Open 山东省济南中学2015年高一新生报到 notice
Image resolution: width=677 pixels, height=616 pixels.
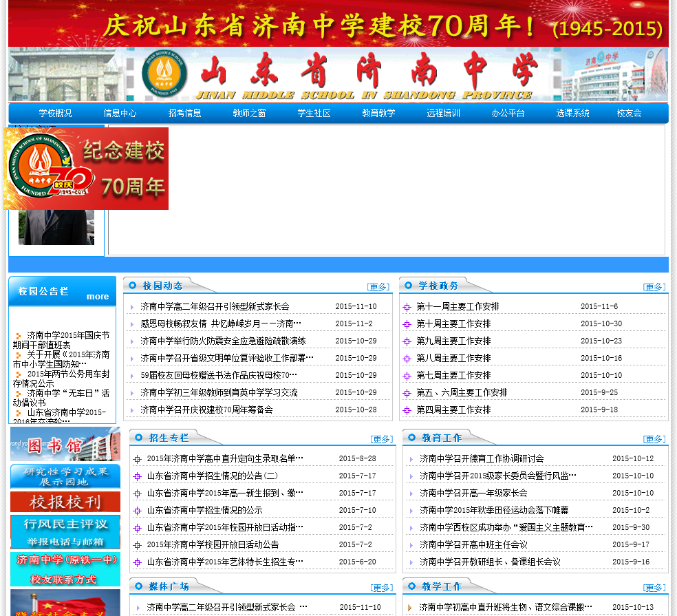pyautogui.click(x=225, y=493)
